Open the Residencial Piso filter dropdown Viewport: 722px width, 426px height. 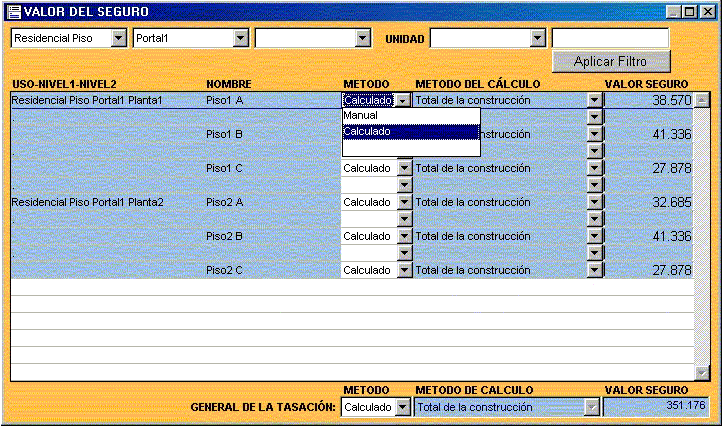click(x=119, y=38)
